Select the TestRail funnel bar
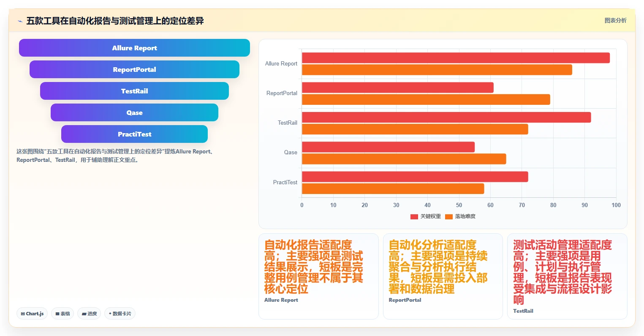 [134, 91]
